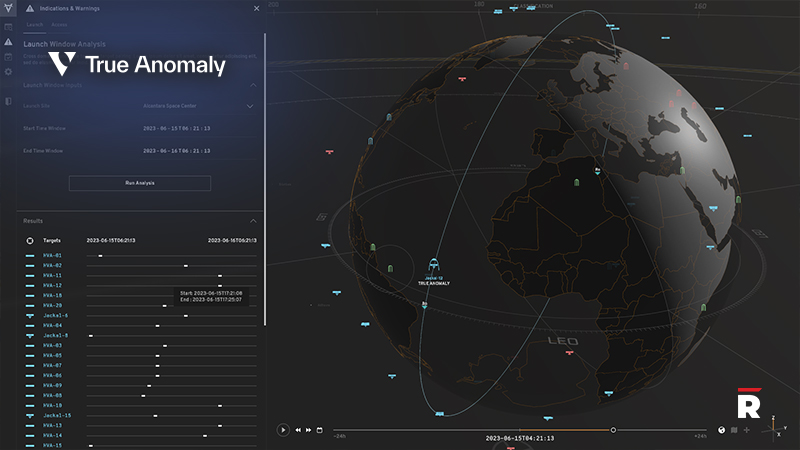The height and width of the screenshot is (450, 800).
Task: Switch to flat 2D map view
Action: click(734, 430)
